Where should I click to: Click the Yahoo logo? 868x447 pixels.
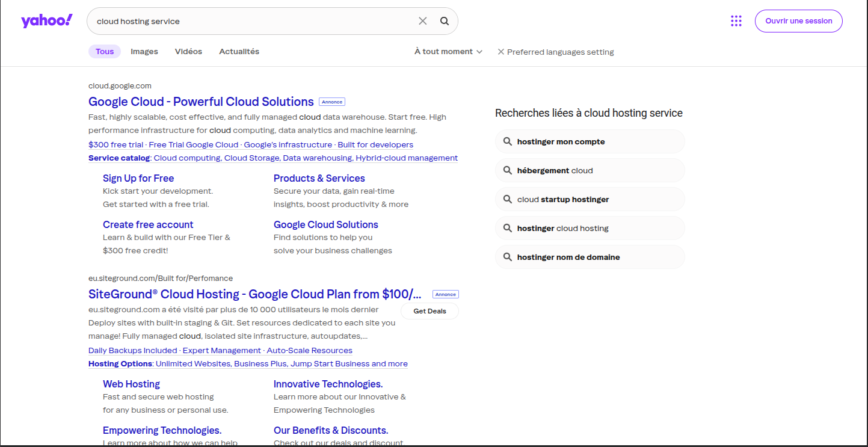pos(47,21)
